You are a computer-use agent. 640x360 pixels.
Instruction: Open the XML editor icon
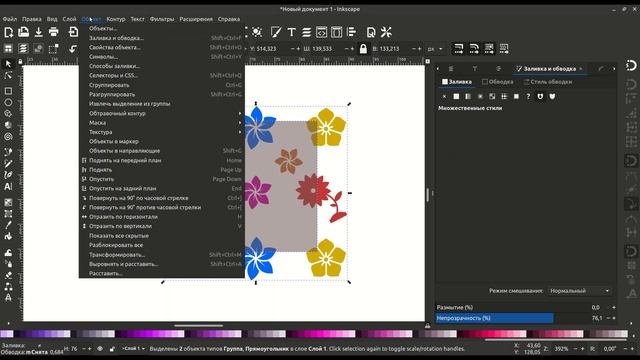321,32
